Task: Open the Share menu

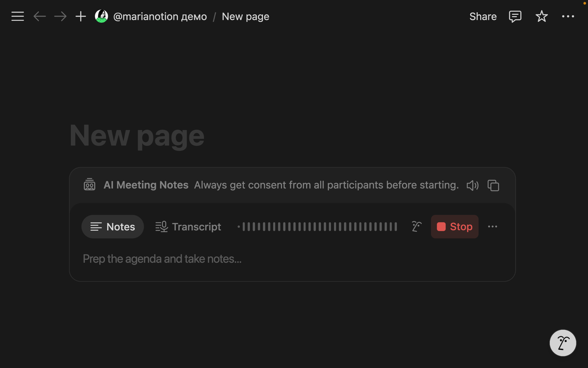Action: tap(483, 17)
